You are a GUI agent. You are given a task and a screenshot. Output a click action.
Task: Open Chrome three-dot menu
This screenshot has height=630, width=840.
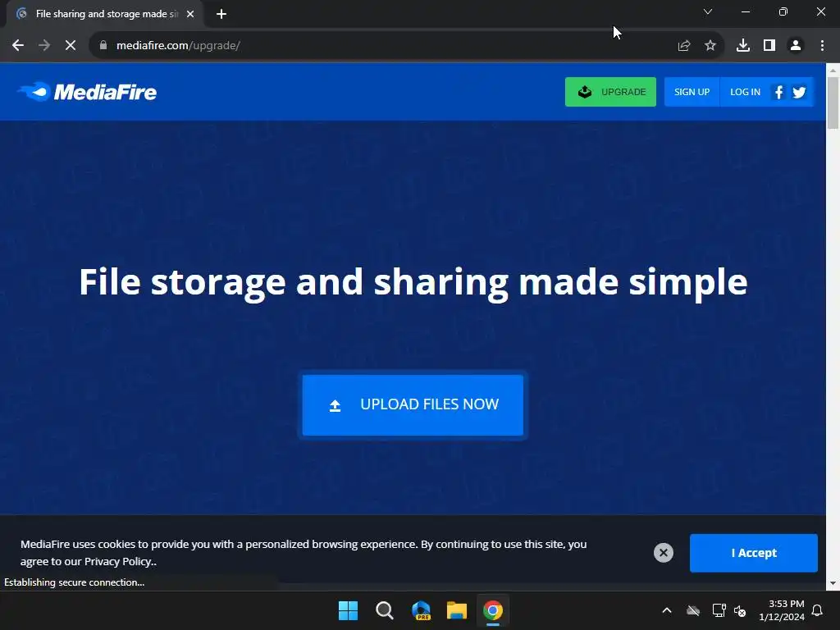(x=822, y=46)
